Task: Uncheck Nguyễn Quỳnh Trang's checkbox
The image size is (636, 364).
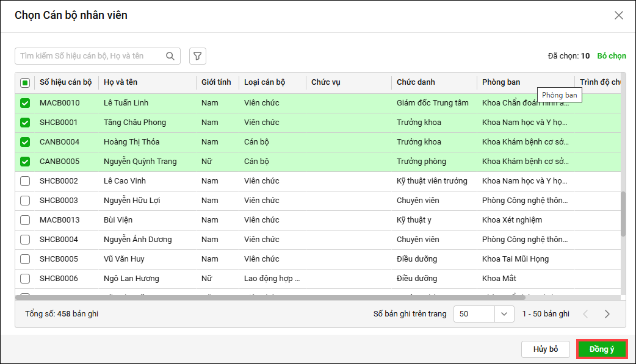Action: coord(25,162)
